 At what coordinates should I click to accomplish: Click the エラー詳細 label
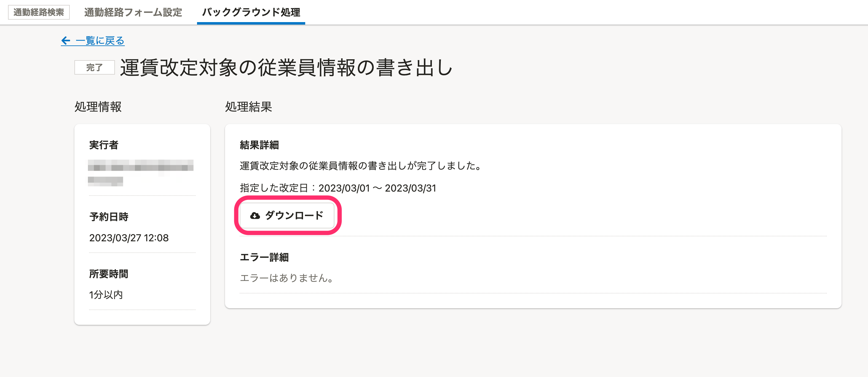pos(264,258)
